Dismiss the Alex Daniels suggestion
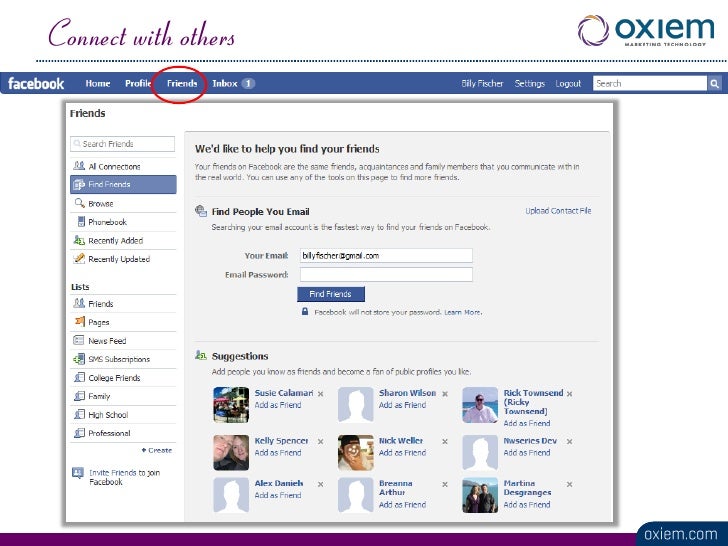This screenshot has width=728, height=546. point(320,484)
